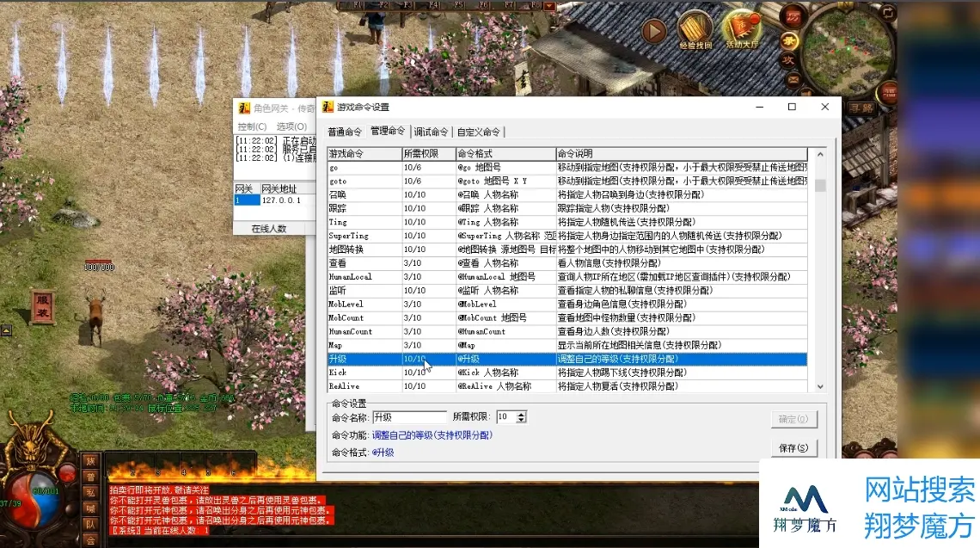Switch to the 普通命令 tab
This screenshot has width=980, height=548.
[345, 132]
